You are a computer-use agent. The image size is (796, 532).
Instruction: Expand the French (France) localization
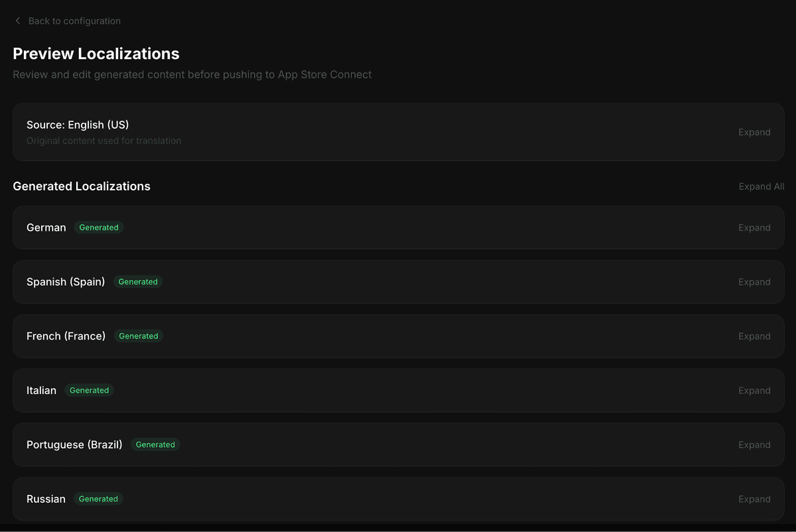tap(754, 336)
